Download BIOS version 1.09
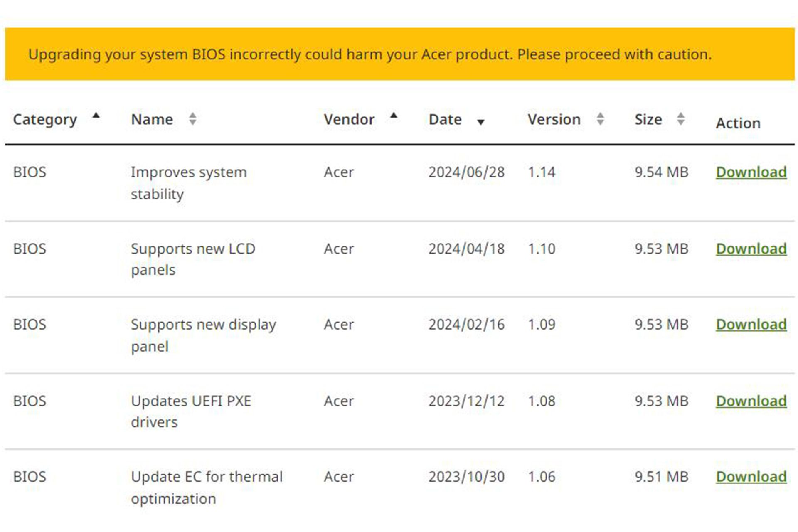Screen dimensions: 798x532 pos(751,325)
